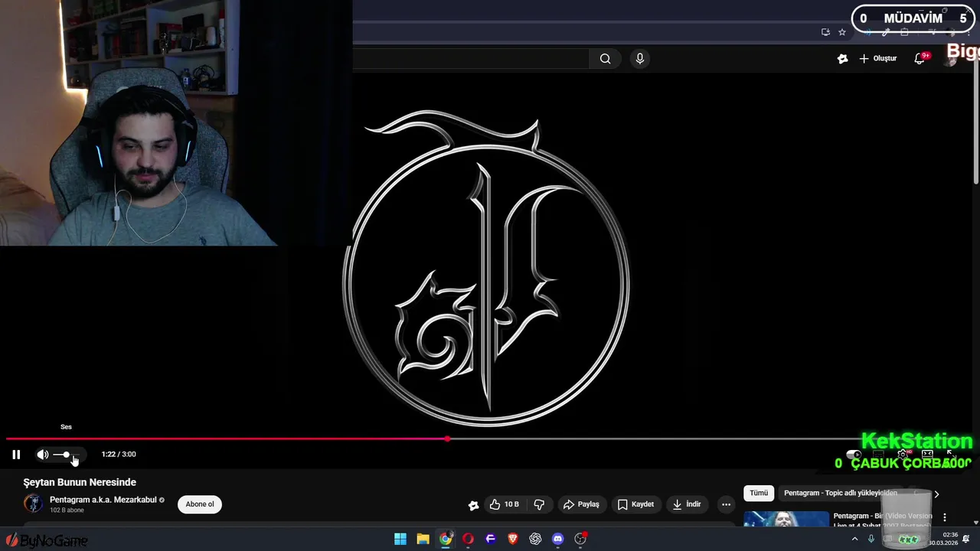Screen dimensions: 980x551
Task: Toggle theater mode in the player
Action: coord(927,455)
